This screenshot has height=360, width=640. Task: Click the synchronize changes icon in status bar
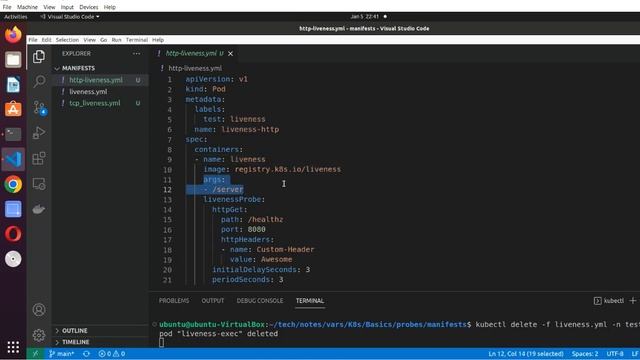[86, 354]
